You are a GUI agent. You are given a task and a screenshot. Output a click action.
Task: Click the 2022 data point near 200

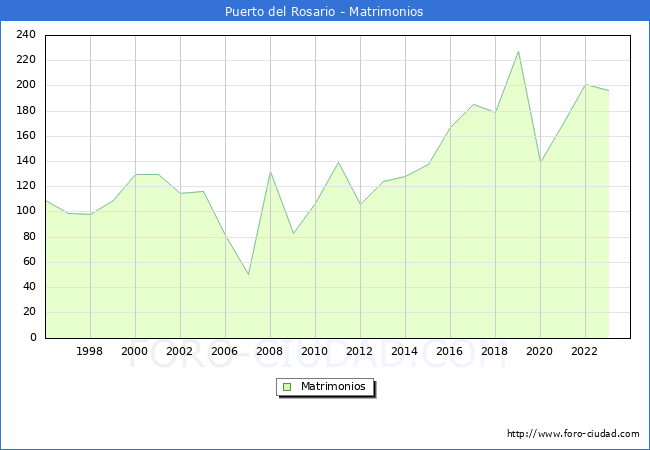coord(585,85)
